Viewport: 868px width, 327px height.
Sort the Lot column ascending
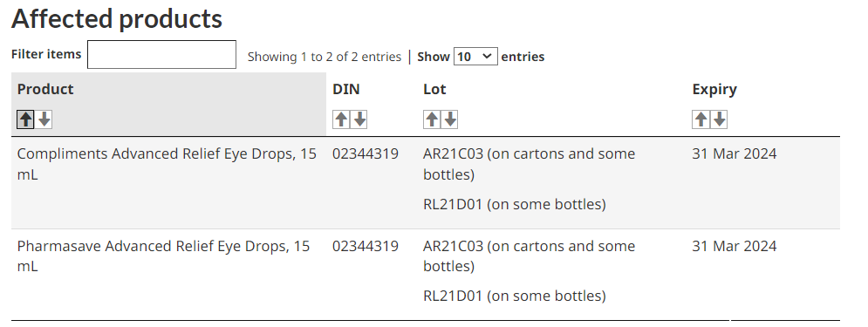(432, 119)
